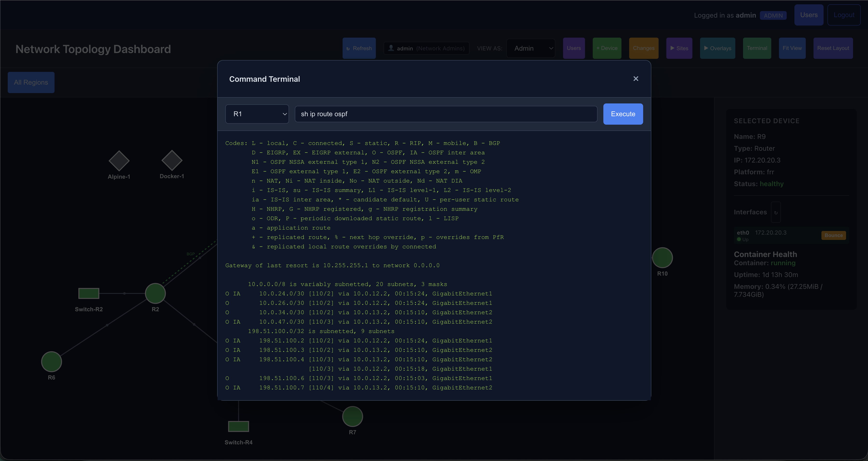Click the ADMIN role badge

pos(773,15)
